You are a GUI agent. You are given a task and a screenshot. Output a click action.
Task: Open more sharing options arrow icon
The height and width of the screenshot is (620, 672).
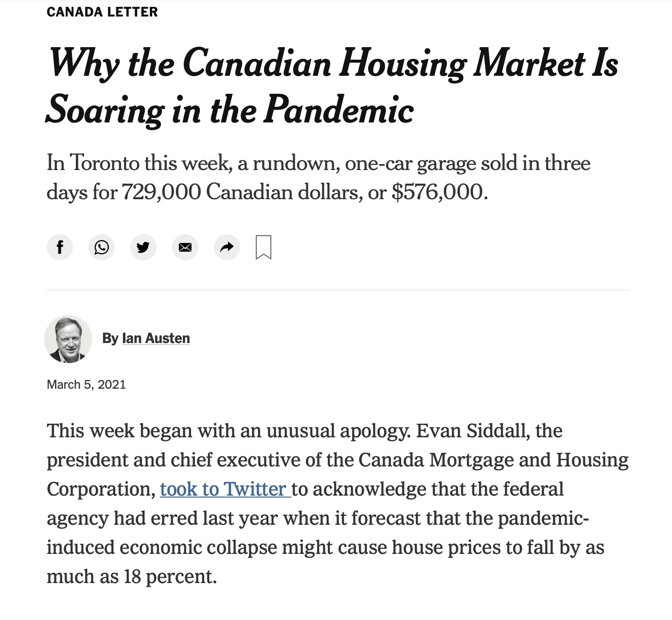coord(227,247)
